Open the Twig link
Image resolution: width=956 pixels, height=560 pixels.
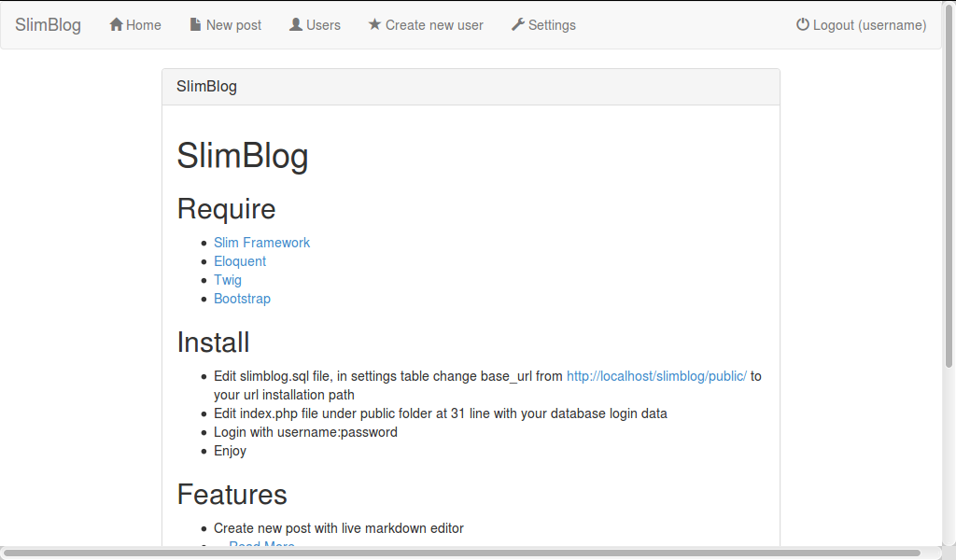coord(228,280)
